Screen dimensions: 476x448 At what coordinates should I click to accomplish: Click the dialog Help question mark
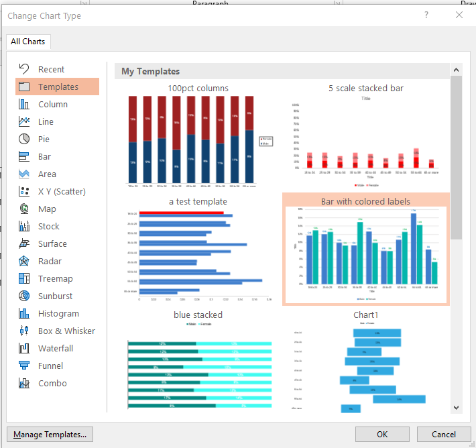click(427, 14)
